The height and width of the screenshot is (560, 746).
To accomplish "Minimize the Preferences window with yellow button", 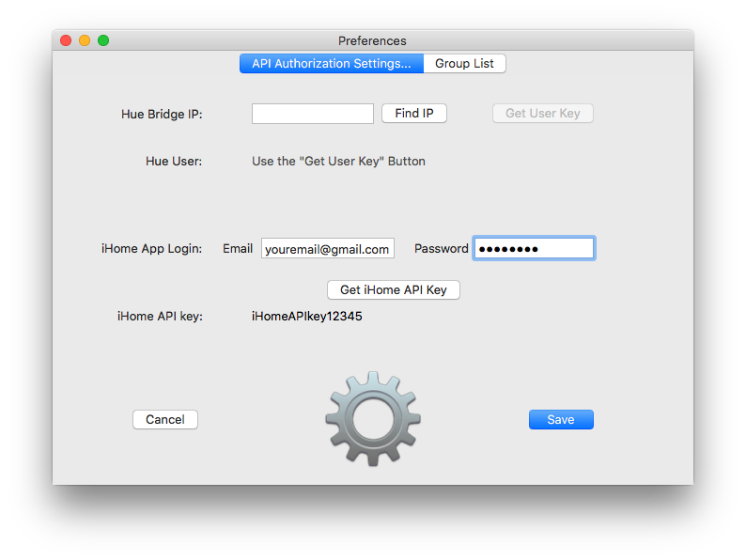I will coord(85,40).
